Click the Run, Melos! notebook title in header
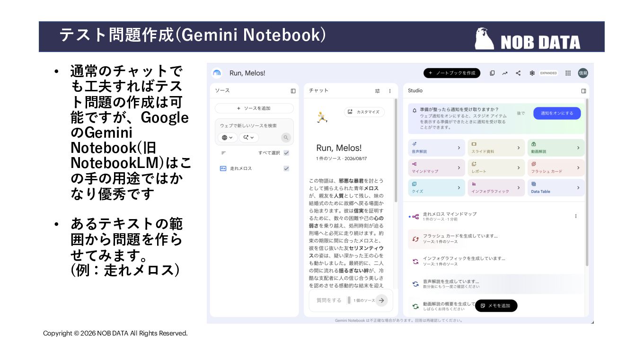 (247, 73)
